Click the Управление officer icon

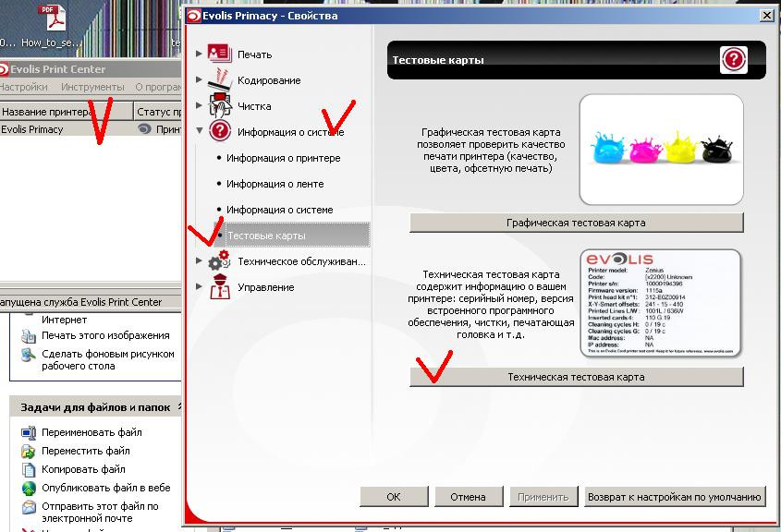219,286
